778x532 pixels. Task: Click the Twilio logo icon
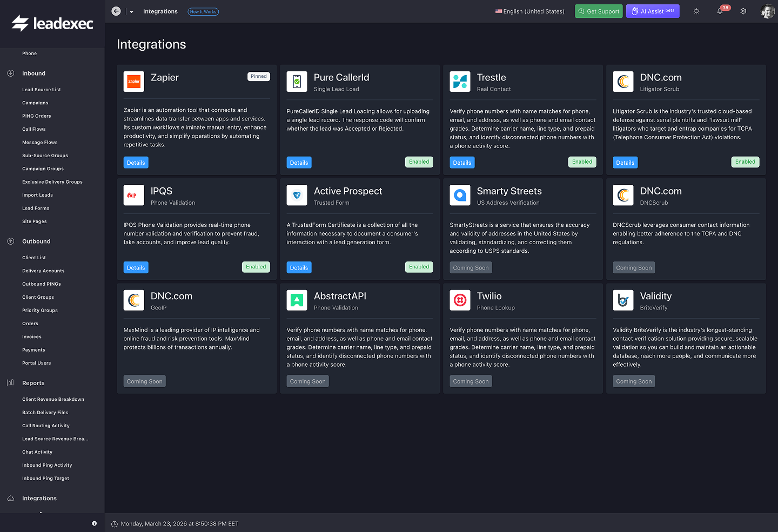pos(460,300)
